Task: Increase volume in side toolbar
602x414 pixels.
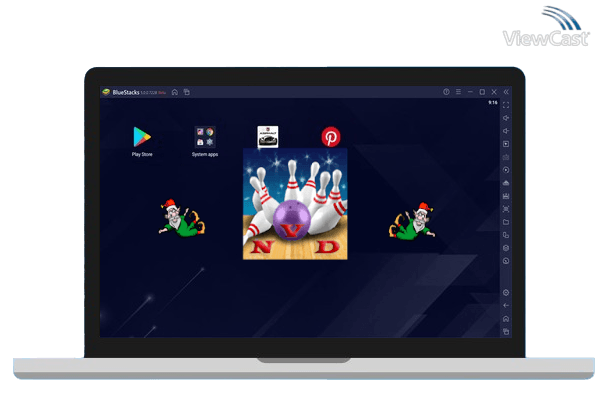Action: (x=506, y=118)
